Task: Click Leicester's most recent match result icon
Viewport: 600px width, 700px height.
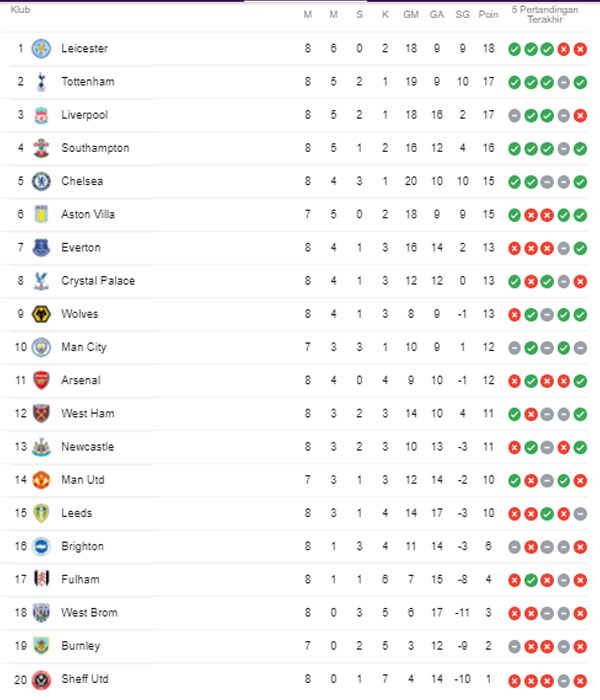Action: click(581, 49)
